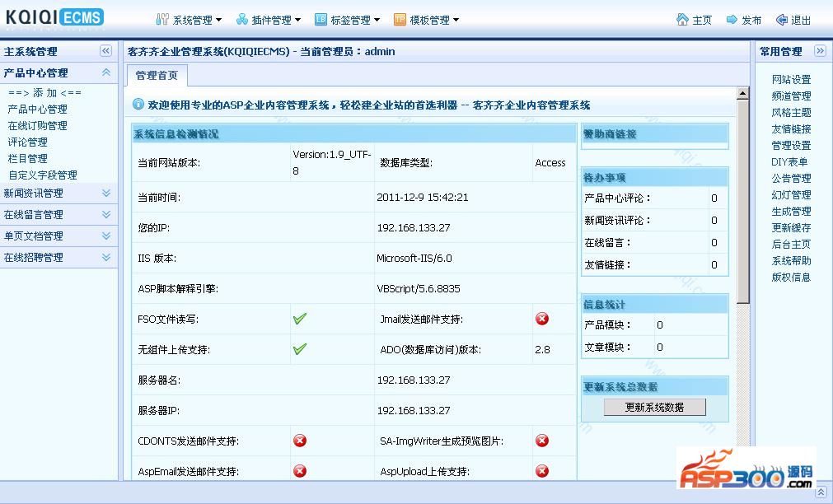Image resolution: width=833 pixels, height=504 pixels.
Task: Click the 主页 house icon
Action: coord(682,20)
